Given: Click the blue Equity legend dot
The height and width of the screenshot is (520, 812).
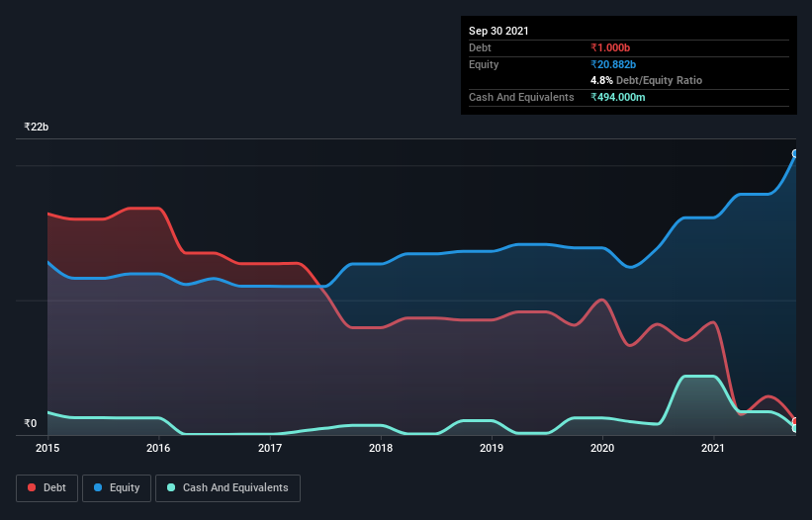Looking at the screenshot, I should point(98,487).
